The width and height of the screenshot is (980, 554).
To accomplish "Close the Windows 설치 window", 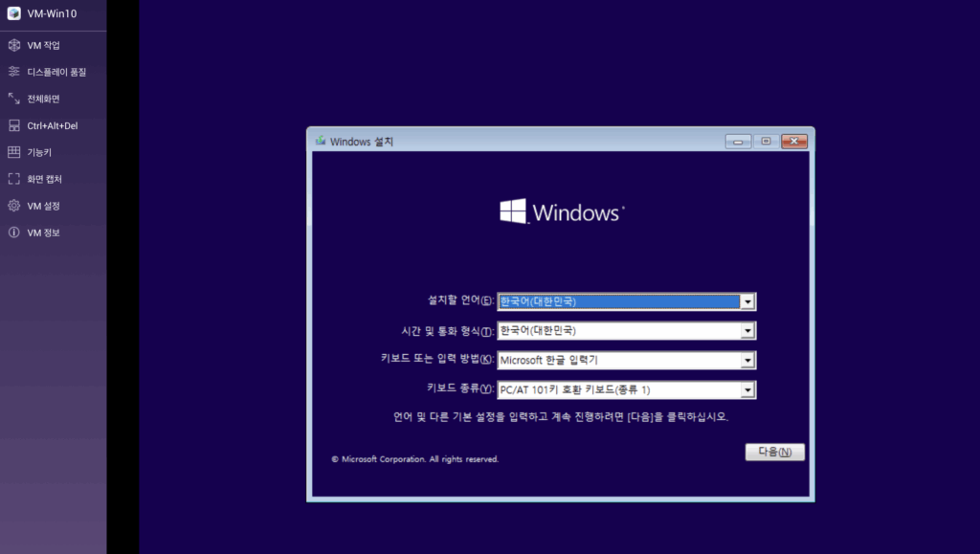I will point(793,142).
